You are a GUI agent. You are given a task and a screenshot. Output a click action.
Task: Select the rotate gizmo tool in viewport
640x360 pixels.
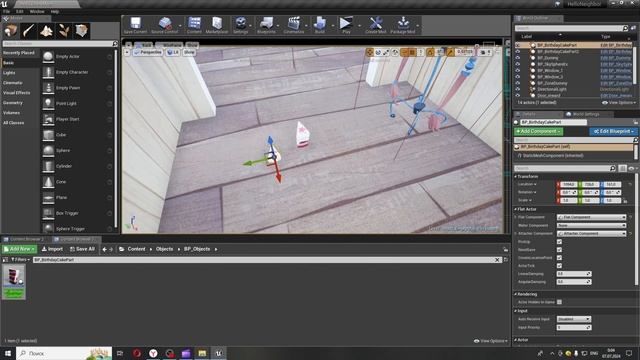378,52
